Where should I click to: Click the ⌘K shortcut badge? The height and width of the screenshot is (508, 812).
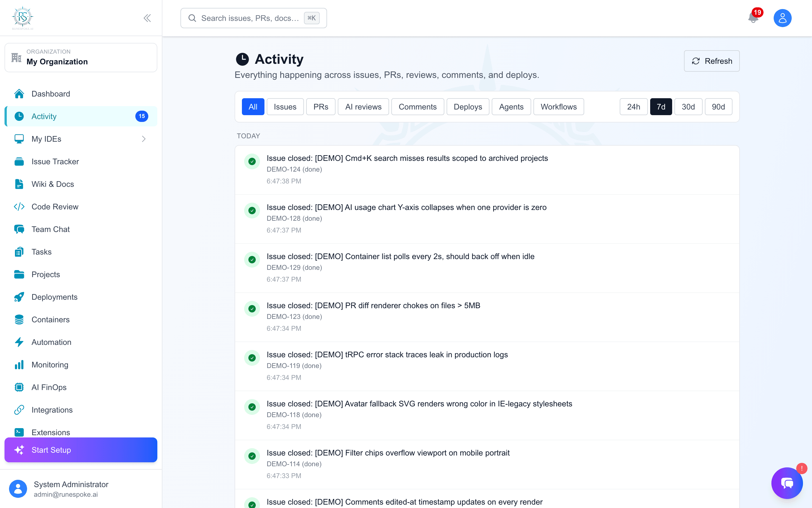pos(312,18)
